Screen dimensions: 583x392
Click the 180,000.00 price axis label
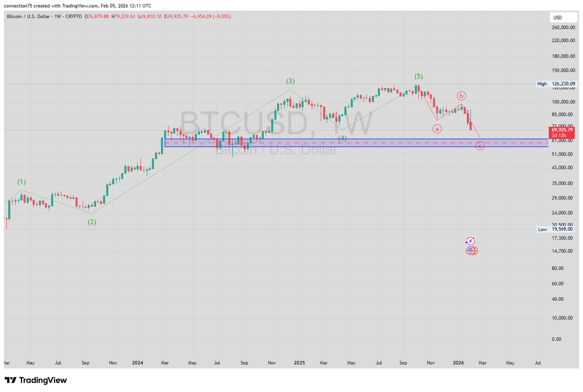click(564, 57)
